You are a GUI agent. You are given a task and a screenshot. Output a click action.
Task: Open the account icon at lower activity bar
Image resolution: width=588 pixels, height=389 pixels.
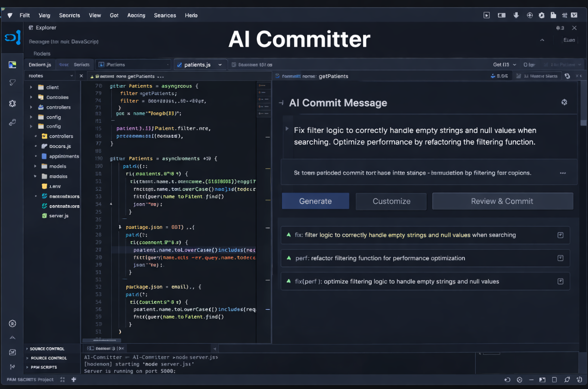[13, 324]
